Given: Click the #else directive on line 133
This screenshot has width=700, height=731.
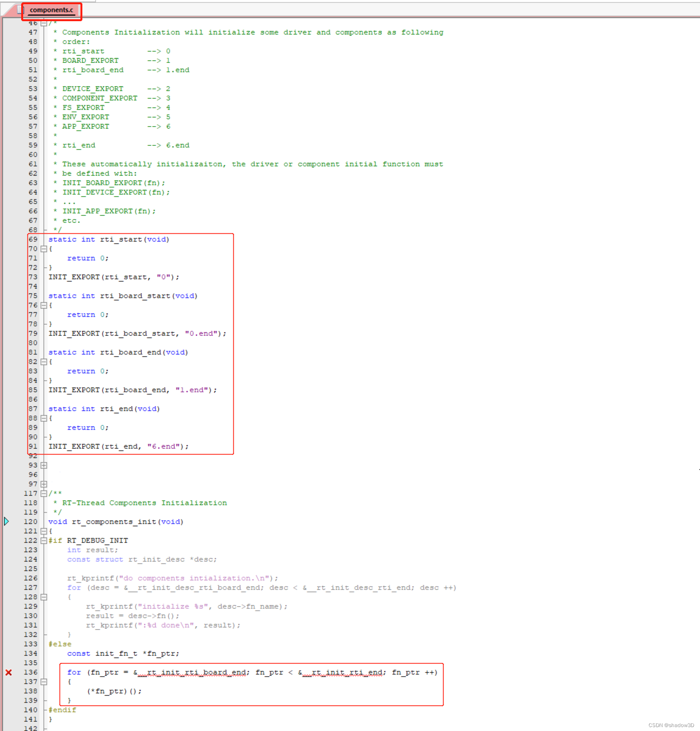Looking at the screenshot, I should (x=60, y=644).
